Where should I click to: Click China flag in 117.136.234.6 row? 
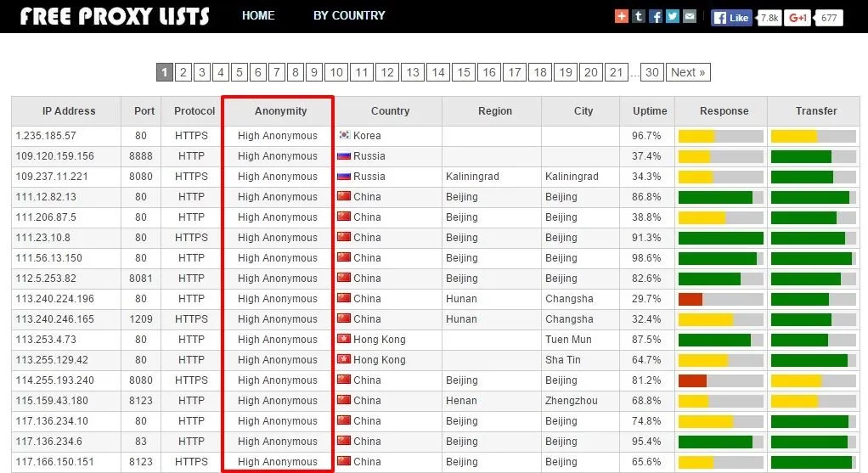(344, 441)
